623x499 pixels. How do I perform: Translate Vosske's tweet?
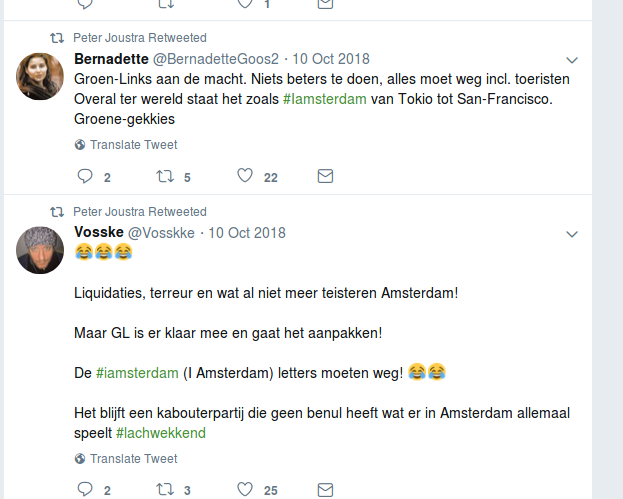pos(133,459)
